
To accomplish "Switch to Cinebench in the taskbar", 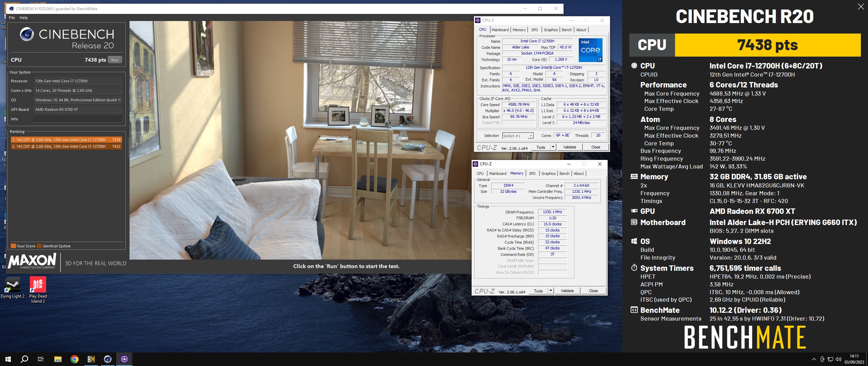I will point(107,359).
